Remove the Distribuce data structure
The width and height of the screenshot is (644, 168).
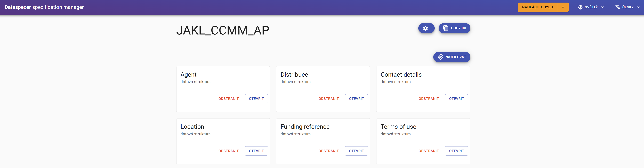(x=328, y=99)
